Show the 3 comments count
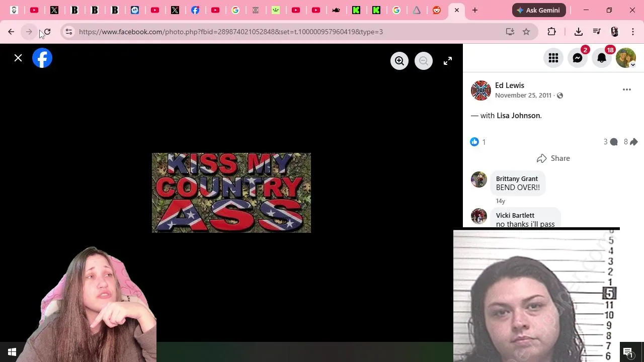Image resolution: width=644 pixels, height=362 pixels. [610, 142]
